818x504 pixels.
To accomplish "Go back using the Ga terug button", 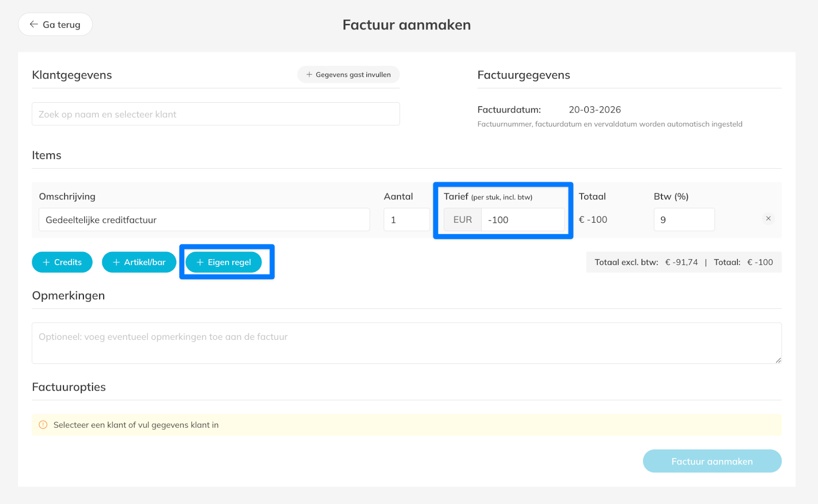I will coord(55,25).
